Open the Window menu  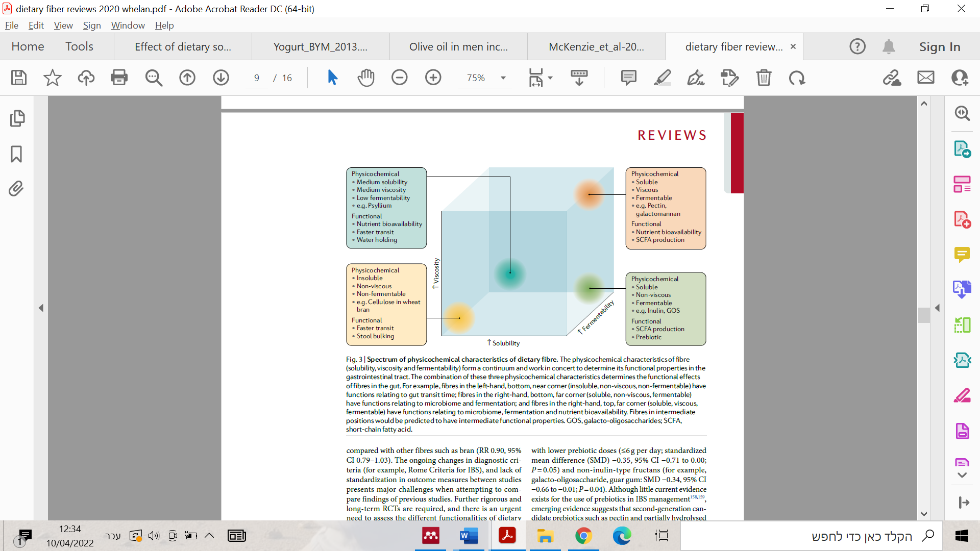point(128,26)
